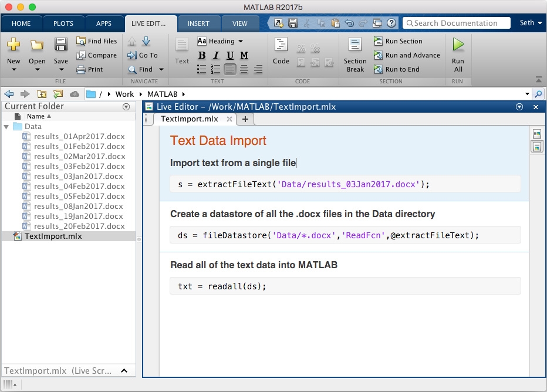Image resolution: width=547 pixels, height=392 pixels.
Task: Insert a Code block into the script
Action: (281, 50)
